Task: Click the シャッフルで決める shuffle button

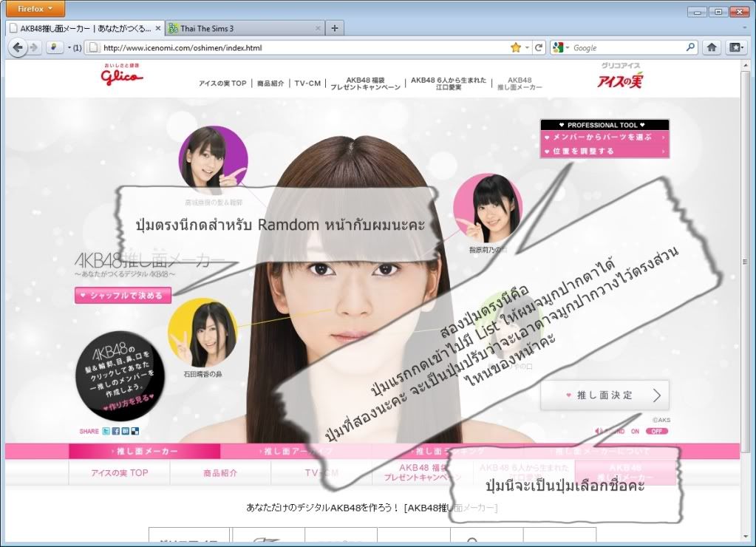Action: point(123,295)
